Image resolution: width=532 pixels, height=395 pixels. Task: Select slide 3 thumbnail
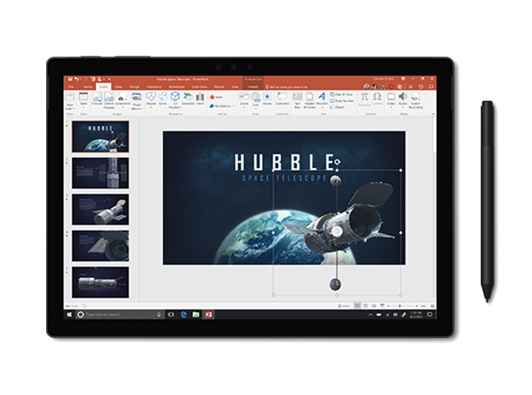point(100,210)
